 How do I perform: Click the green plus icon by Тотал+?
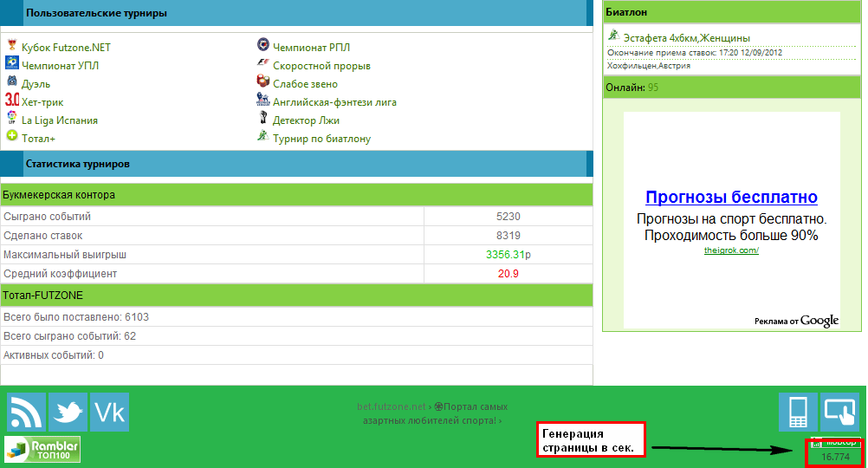pyautogui.click(x=11, y=135)
